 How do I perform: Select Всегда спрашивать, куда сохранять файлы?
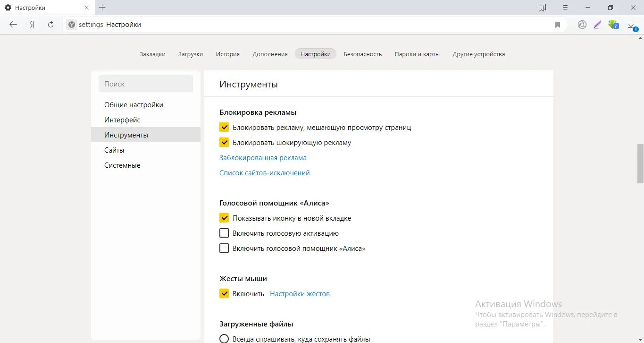pyautogui.click(x=224, y=339)
